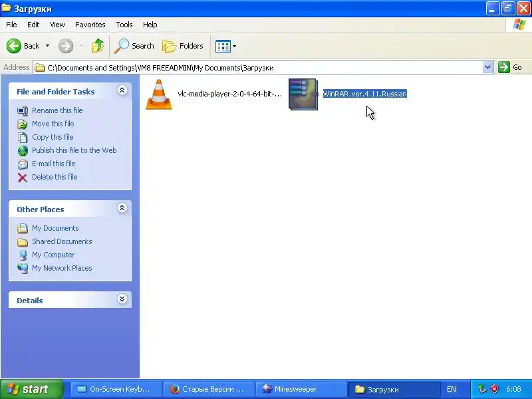532x399 pixels.
Task: Open the Tools menu
Action: tap(124, 25)
